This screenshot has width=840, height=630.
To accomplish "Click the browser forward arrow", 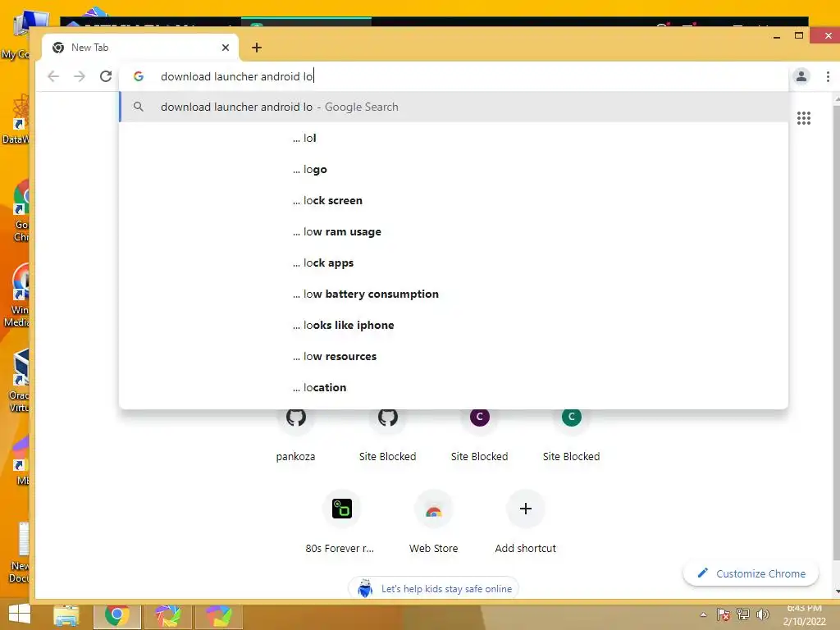I will (x=80, y=76).
